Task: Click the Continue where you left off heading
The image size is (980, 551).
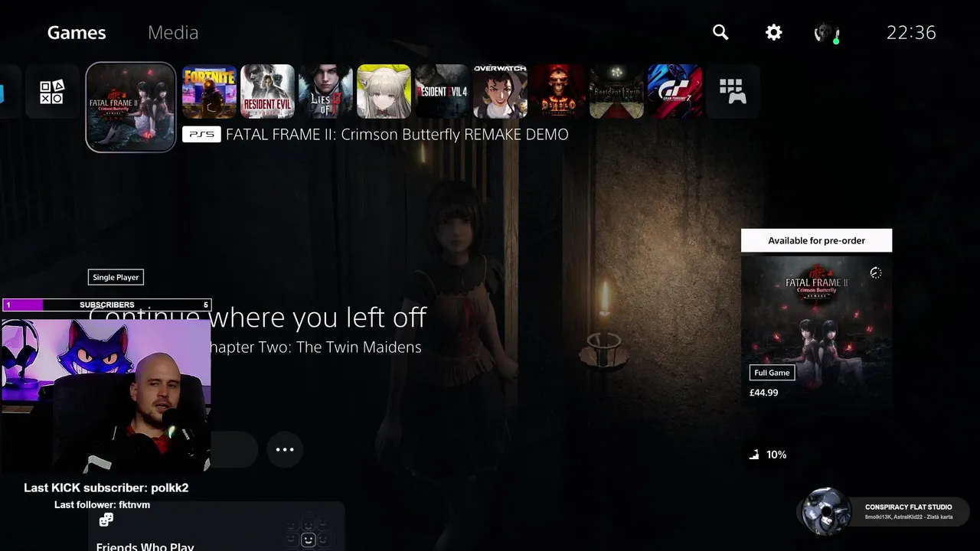Action: coord(257,317)
